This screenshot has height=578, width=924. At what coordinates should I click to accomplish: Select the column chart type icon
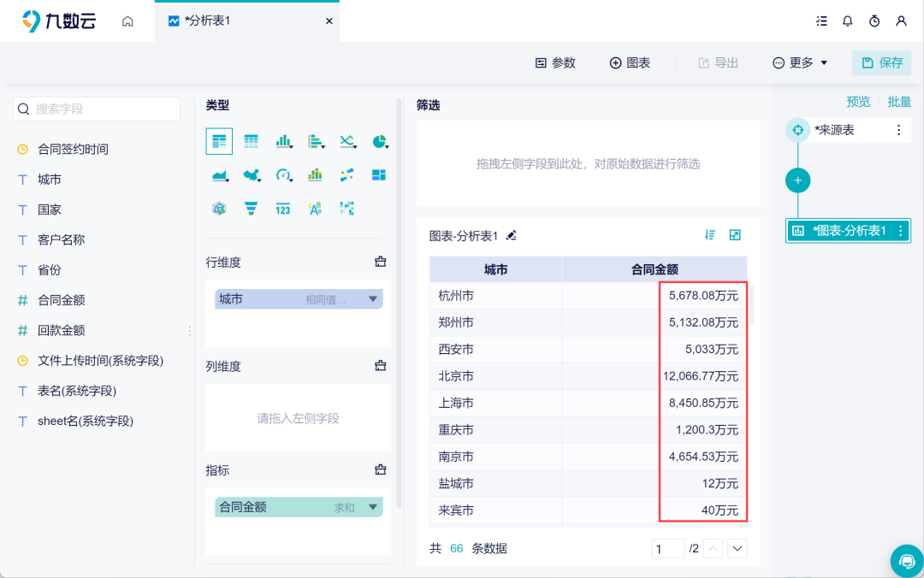pyautogui.click(x=283, y=141)
